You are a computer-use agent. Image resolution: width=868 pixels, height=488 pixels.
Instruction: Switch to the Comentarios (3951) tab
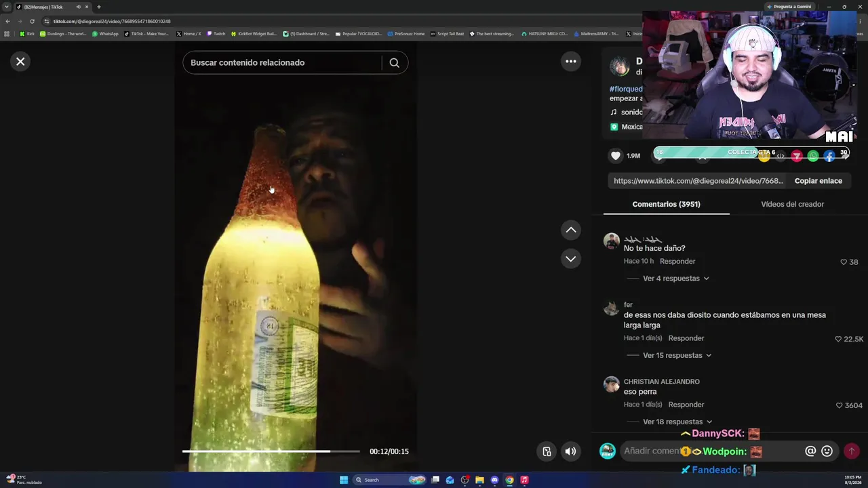click(x=667, y=204)
